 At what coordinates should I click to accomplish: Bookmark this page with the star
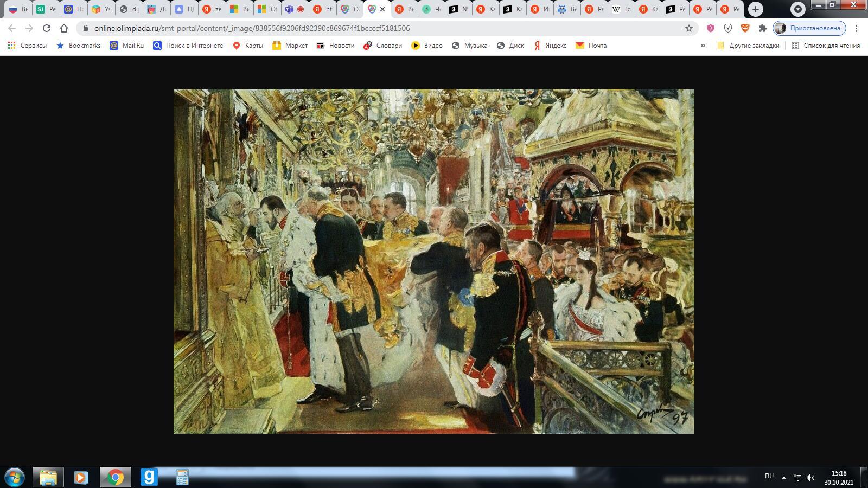point(689,28)
